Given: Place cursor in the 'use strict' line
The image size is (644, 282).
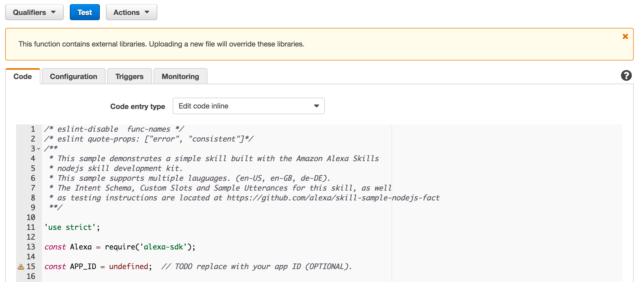Looking at the screenshot, I should pyautogui.click(x=72, y=227).
